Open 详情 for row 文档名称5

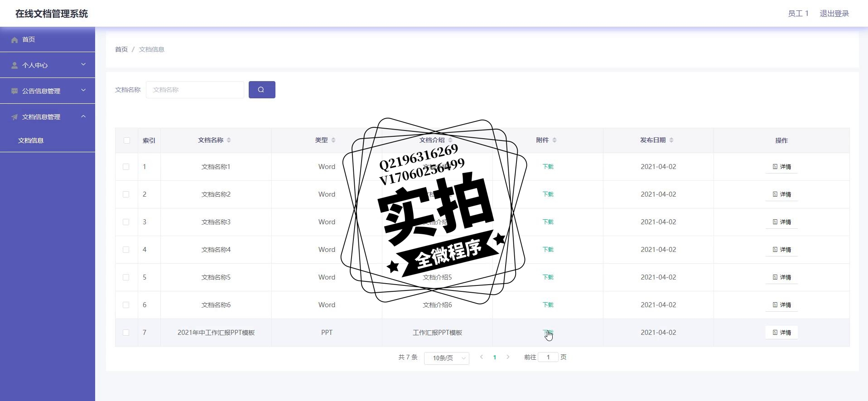[x=781, y=277]
